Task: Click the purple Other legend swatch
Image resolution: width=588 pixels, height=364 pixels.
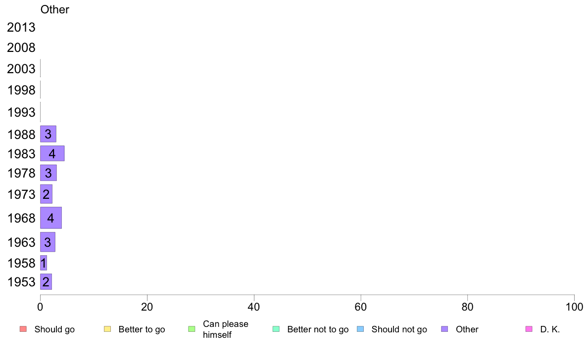Action: click(444, 329)
